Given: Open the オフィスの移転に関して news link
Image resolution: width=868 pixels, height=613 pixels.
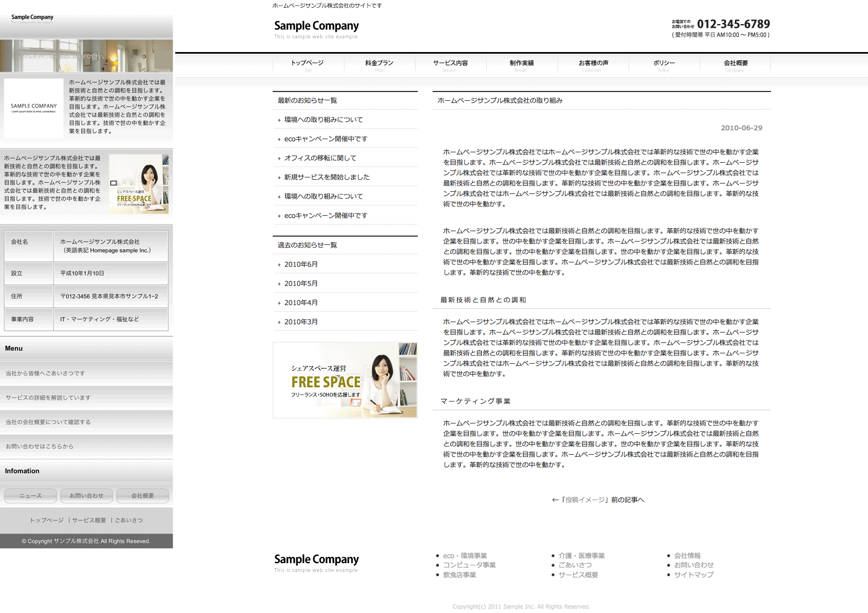Looking at the screenshot, I should coord(320,158).
